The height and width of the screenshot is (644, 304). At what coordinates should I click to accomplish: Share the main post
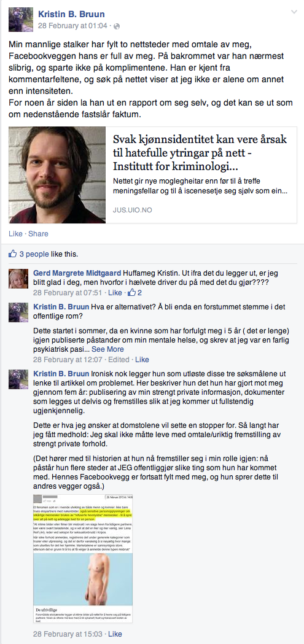38,234
